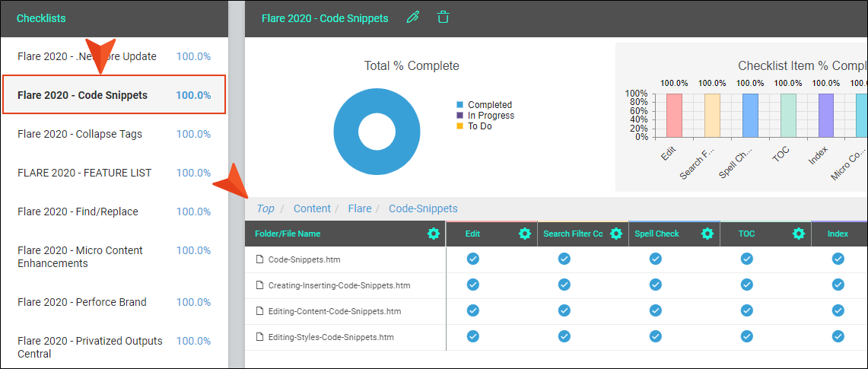The image size is (868, 369).
Task: Toggle TOC status for Creating-Inserting-Code-Snippets.htm
Action: pos(747,285)
